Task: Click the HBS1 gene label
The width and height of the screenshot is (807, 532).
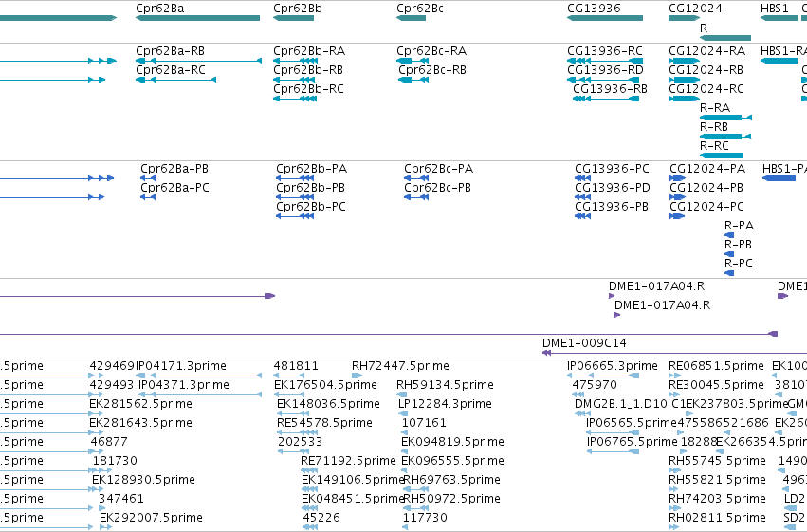Action: coord(775,9)
